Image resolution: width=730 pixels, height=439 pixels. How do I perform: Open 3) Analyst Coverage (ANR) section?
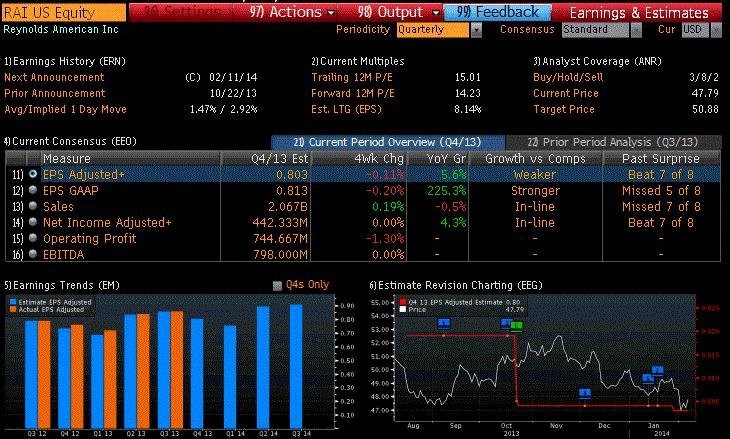(x=597, y=61)
